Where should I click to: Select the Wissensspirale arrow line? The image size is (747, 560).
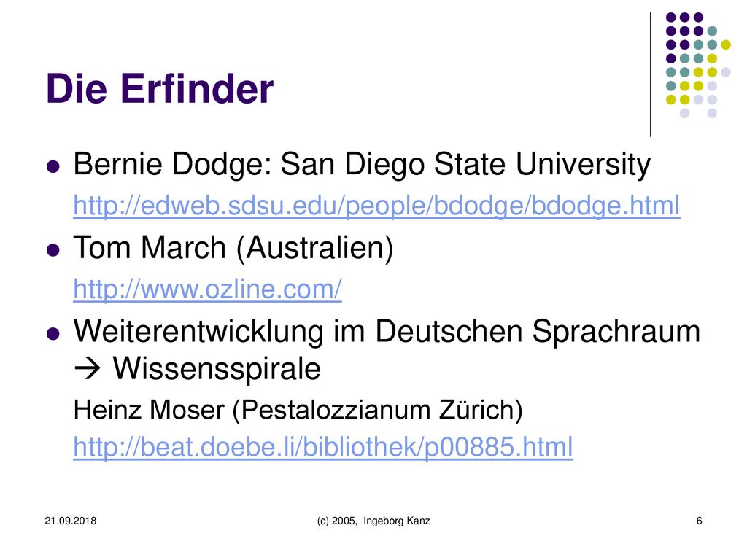pos(197,368)
